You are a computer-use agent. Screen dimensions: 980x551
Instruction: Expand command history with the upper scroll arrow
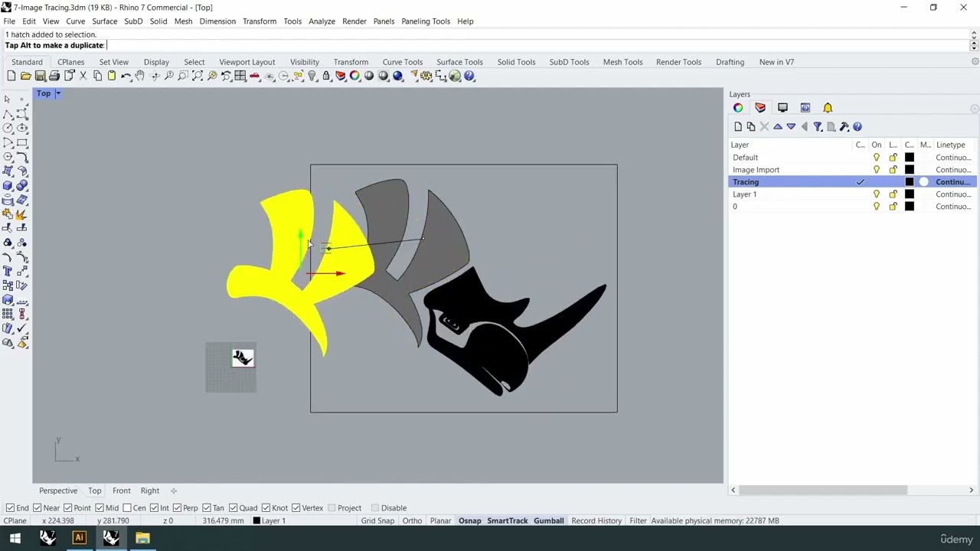[975, 34]
